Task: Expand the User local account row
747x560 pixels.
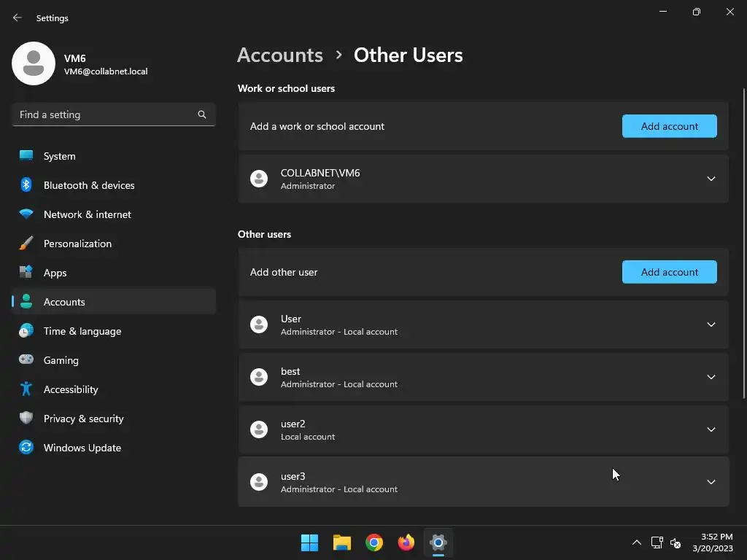Action: point(711,324)
